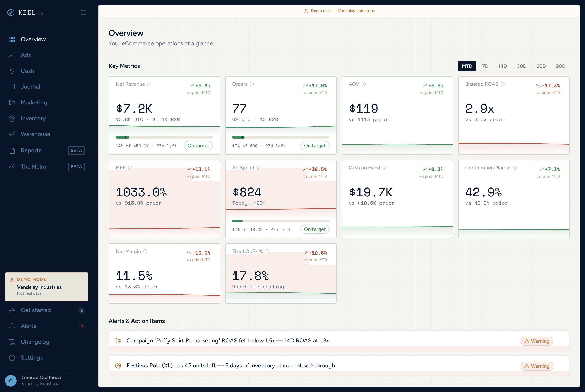Show the Cash on Hand info icon
Screen dimensions: 585x392
click(x=384, y=168)
